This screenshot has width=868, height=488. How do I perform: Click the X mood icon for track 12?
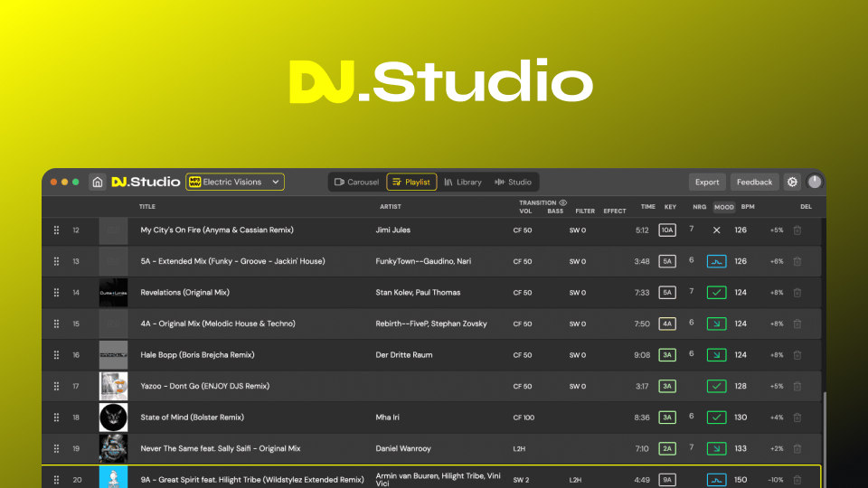pyautogui.click(x=716, y=230)
